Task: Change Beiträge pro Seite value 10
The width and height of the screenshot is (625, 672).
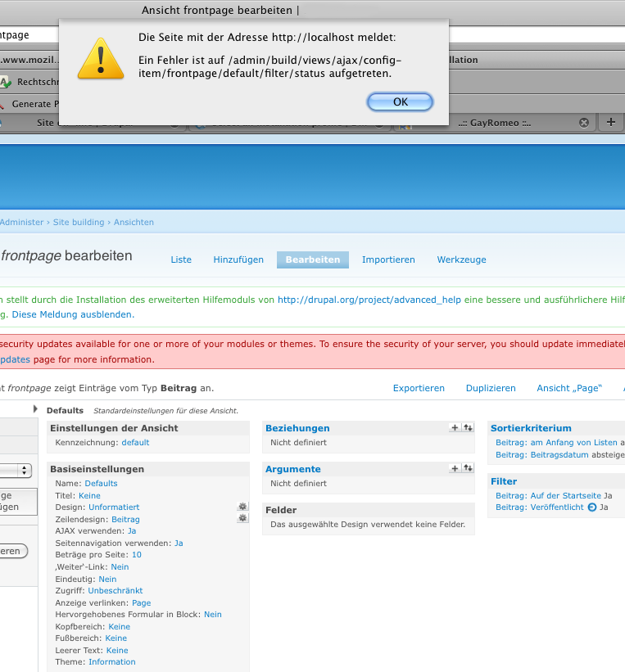Action: 136,555
